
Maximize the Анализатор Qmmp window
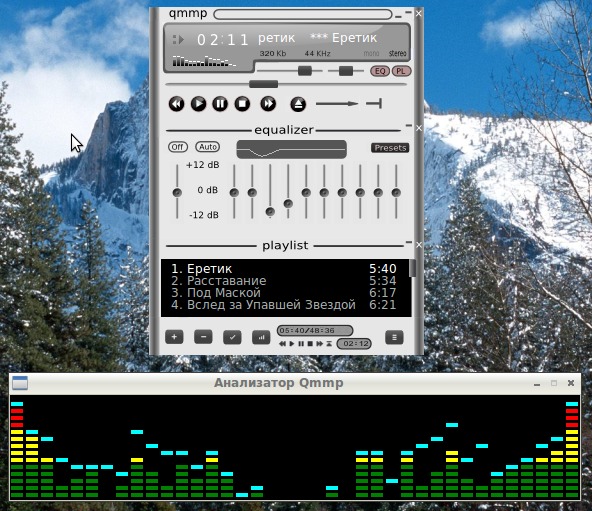(554, 383)
